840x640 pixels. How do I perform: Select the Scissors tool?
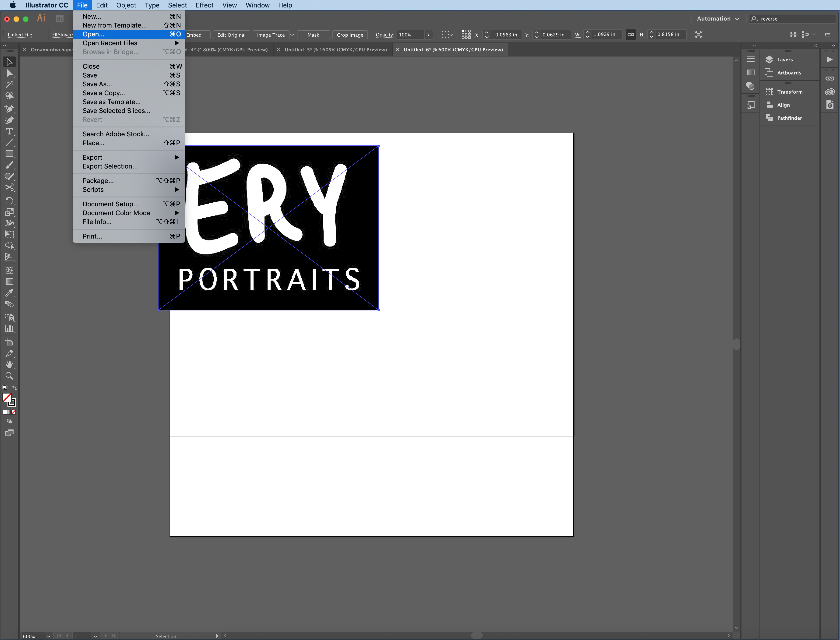pos(9,187)
